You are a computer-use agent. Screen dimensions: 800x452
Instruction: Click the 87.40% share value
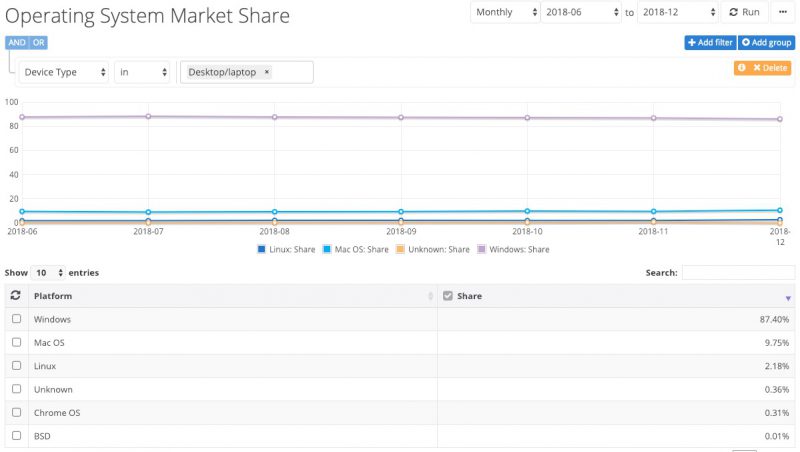tap(774, 319)
